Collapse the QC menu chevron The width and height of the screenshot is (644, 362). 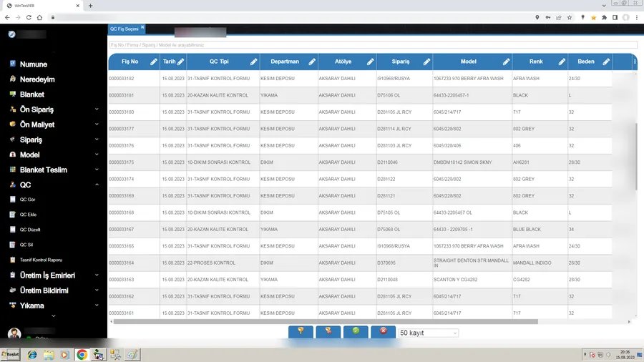click(97, 185)
